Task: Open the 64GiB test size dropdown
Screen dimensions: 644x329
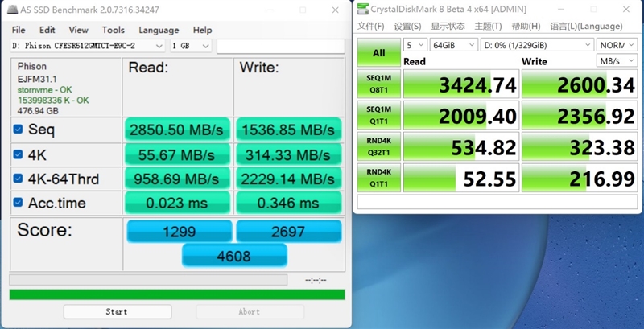Action: click(x=454, y=45)
